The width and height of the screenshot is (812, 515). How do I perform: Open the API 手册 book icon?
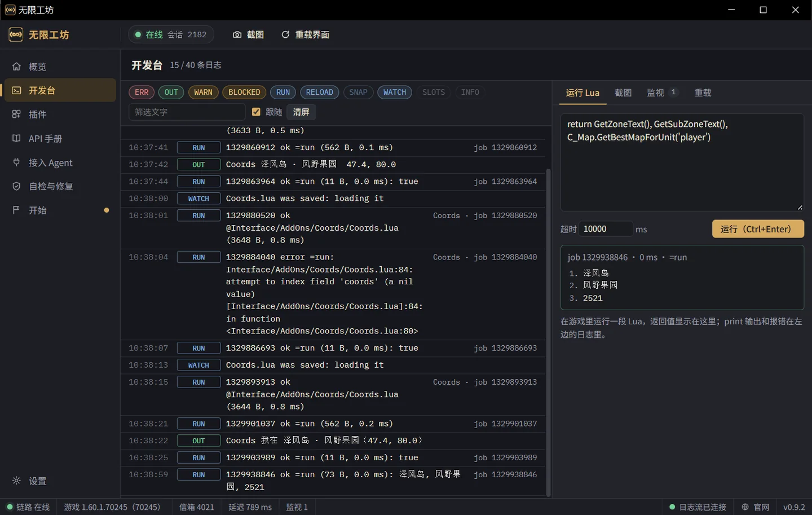(x=16, y=138)
